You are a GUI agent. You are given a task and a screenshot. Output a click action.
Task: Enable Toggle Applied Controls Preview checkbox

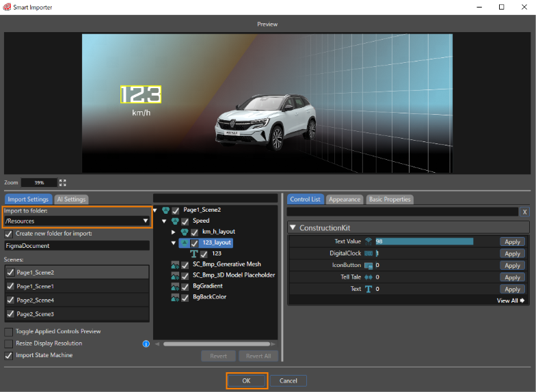pos(8,332)
